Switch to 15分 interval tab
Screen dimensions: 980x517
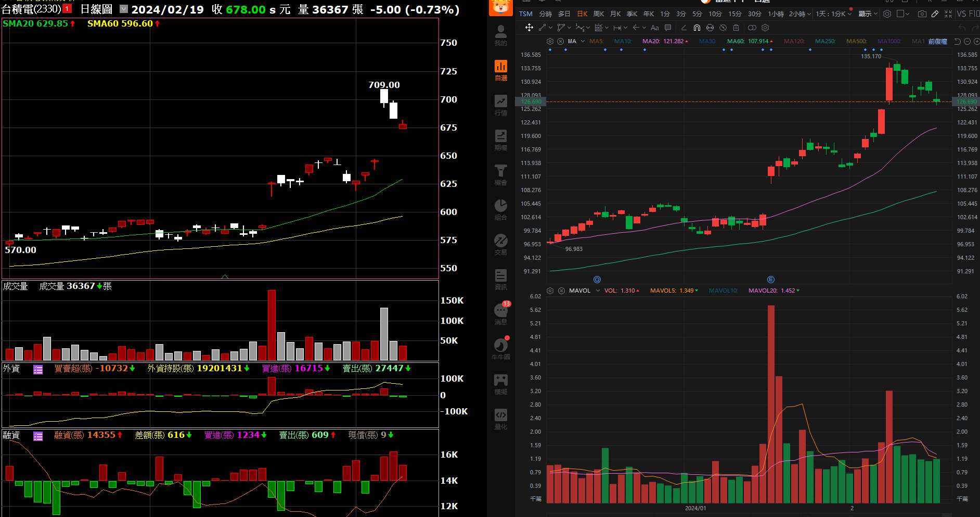[x=734, y=14]
